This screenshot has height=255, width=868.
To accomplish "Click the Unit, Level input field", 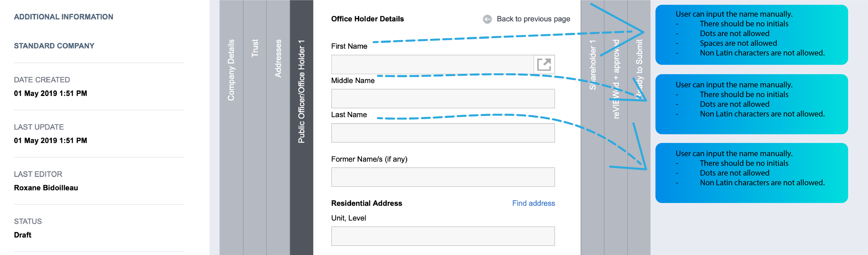I will coord(442,236).
